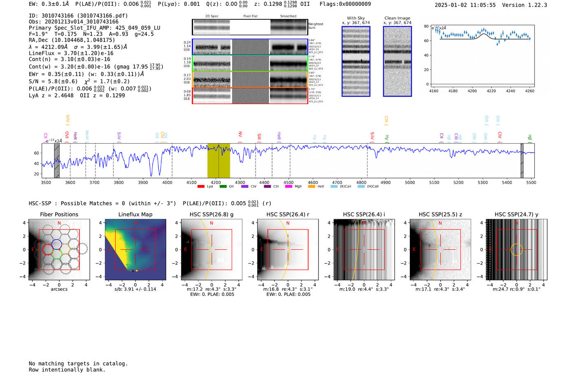Select the blue-outlined fiber spectrum row
The image size is (576, 392).
pos(250,47)
